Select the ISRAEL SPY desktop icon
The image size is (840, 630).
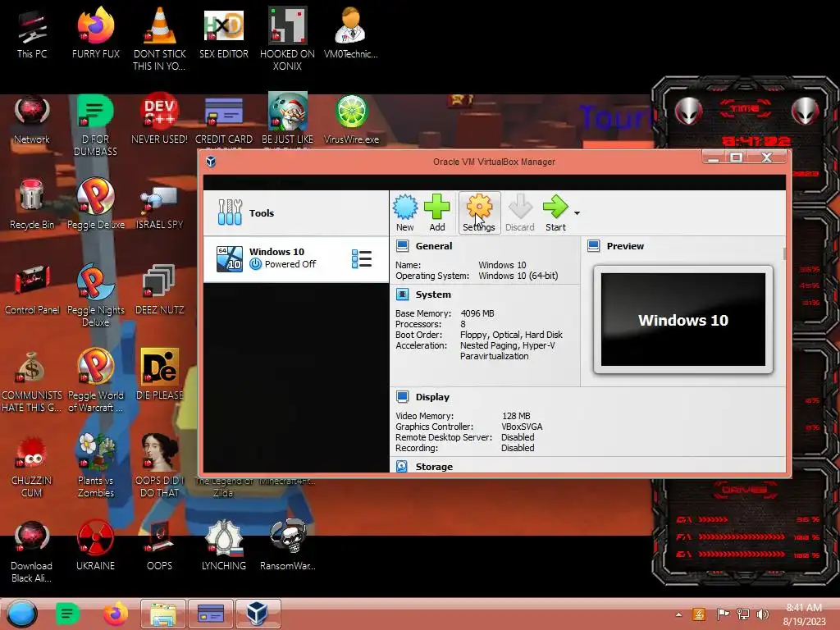pos(160,208)
